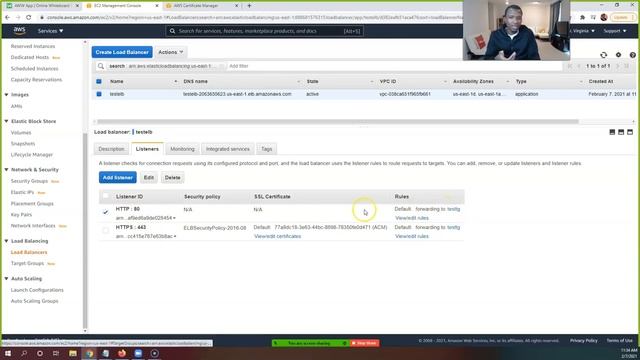Open the region Virginia dropdown

coord(583,31)
